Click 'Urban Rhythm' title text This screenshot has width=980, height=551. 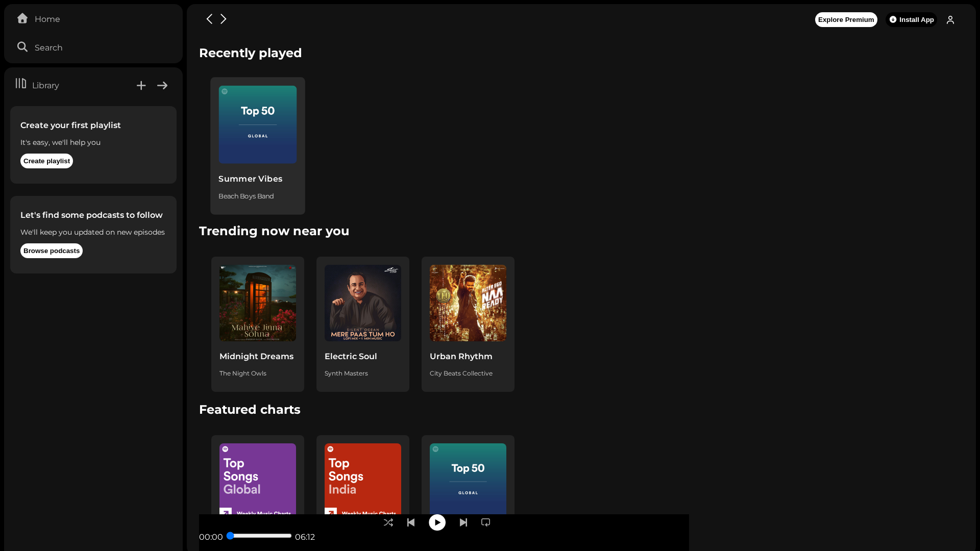tap(461, 357)
